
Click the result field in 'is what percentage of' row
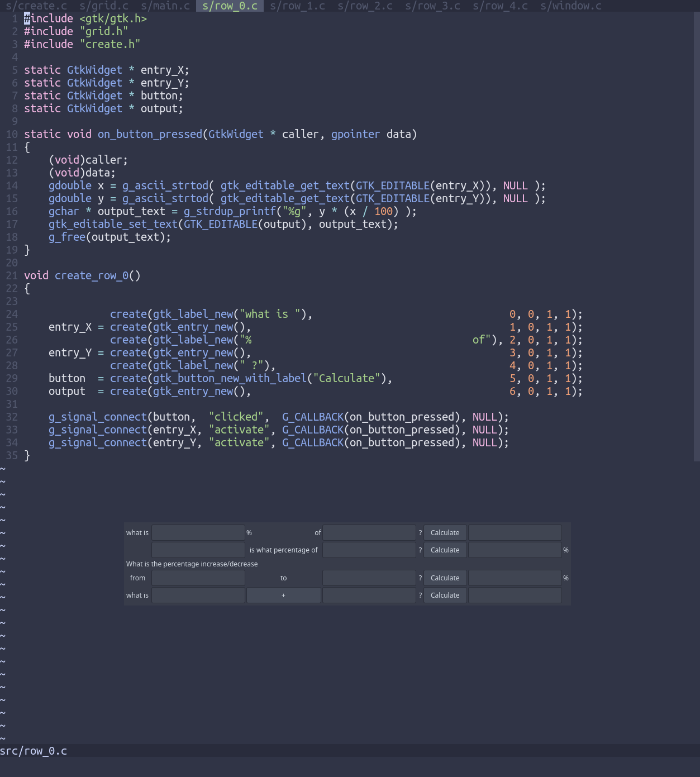[x=515, y=550]
